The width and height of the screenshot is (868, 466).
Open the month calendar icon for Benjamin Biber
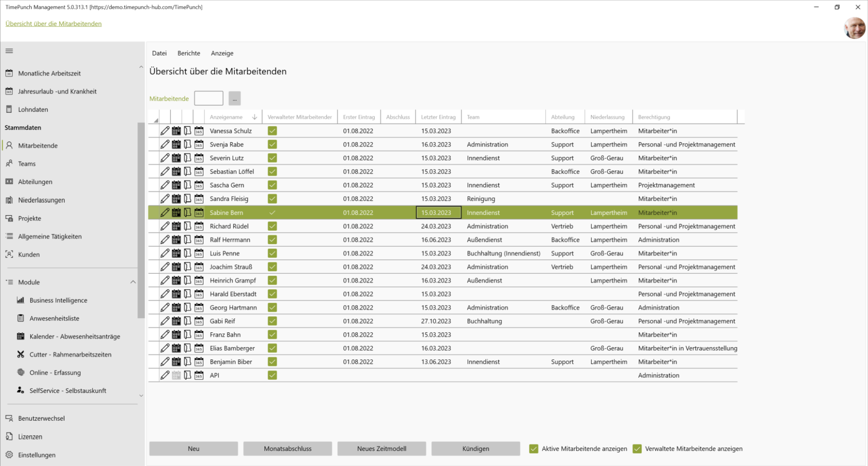pyautogui.click(x=176, y=362)
